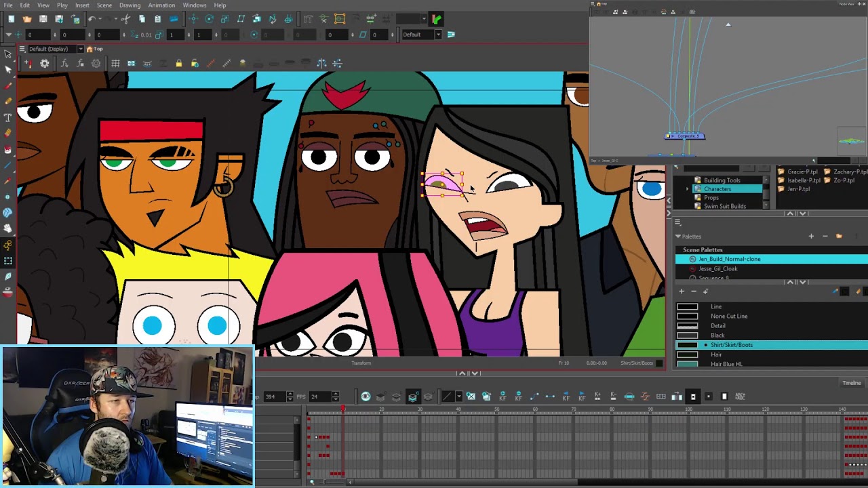Click the Copy icon in top toolbar
The image size is (868, 488).
142,19
